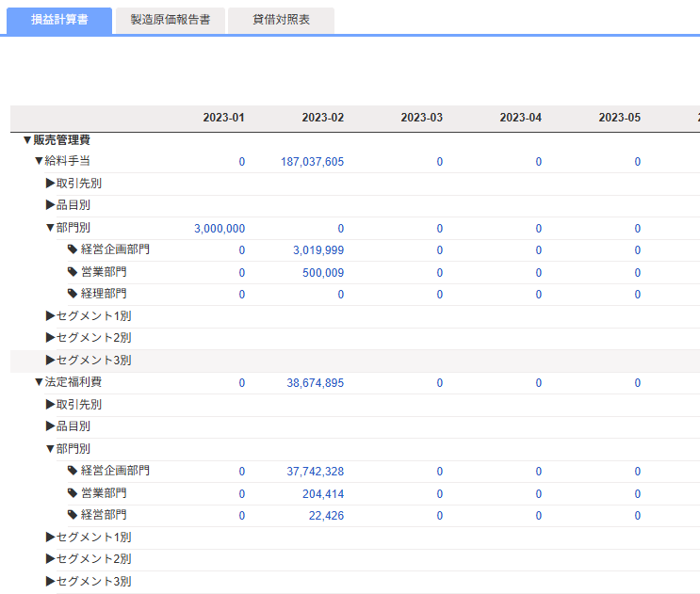Screen dimensions: 700x594
Task: Expand セグメント1別 under 給料手当
Action: [51, 315]
